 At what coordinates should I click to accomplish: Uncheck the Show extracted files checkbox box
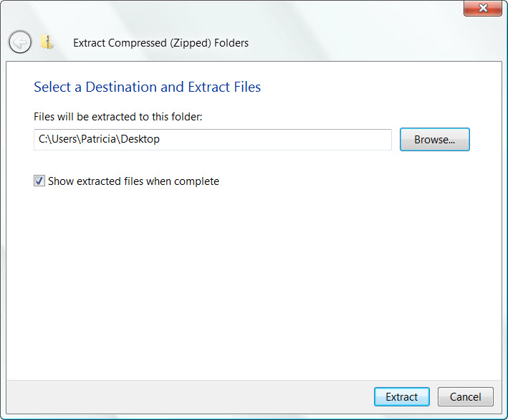[x=39, y=181]
